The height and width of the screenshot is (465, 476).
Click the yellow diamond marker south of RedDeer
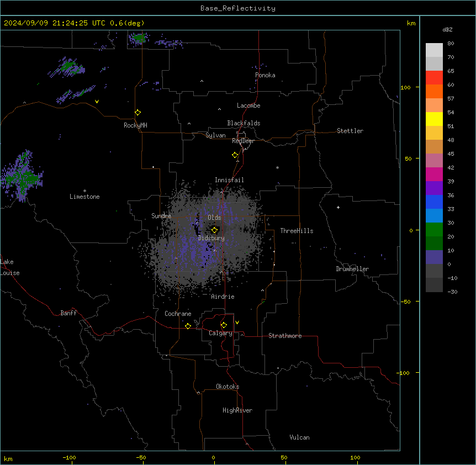(235, 155)
